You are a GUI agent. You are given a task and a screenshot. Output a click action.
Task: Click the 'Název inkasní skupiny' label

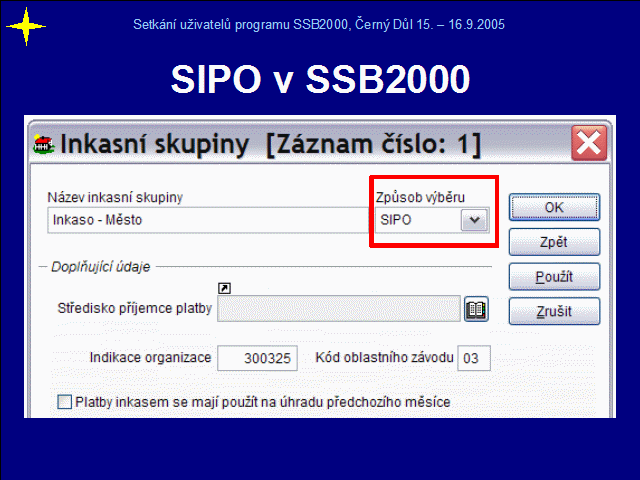tap(115, 198)
